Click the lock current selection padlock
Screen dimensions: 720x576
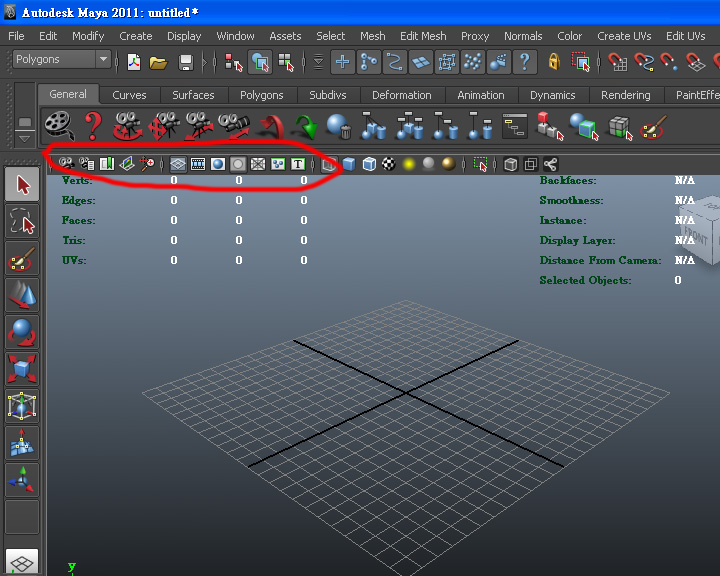coord(554,62)
